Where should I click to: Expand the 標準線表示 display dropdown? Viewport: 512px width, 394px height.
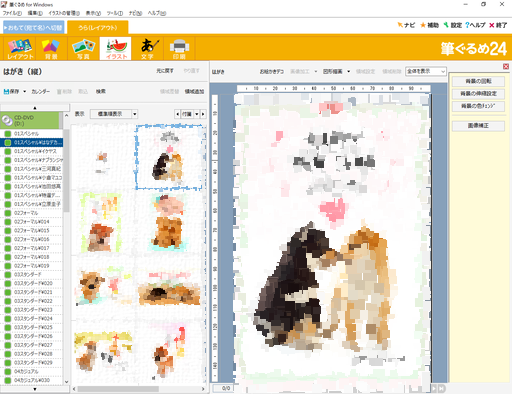click(x=135, y=114)
